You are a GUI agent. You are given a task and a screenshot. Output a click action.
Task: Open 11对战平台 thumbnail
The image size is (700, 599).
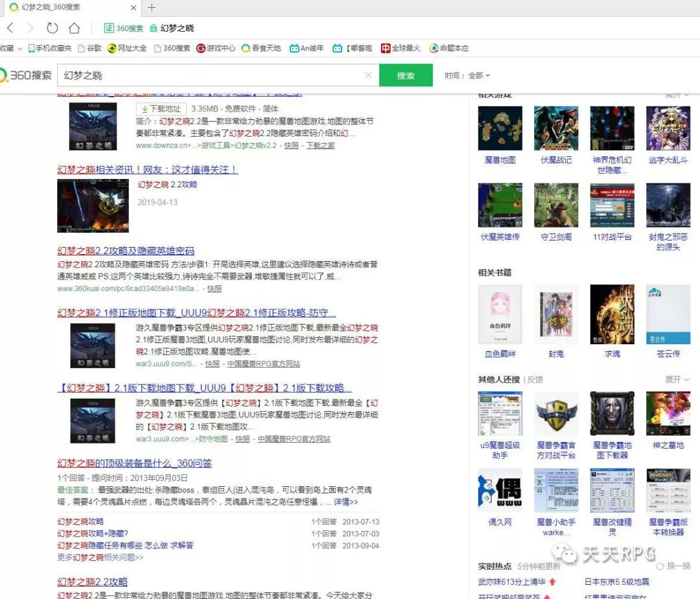pyautogui.click(x=612, y=205)
